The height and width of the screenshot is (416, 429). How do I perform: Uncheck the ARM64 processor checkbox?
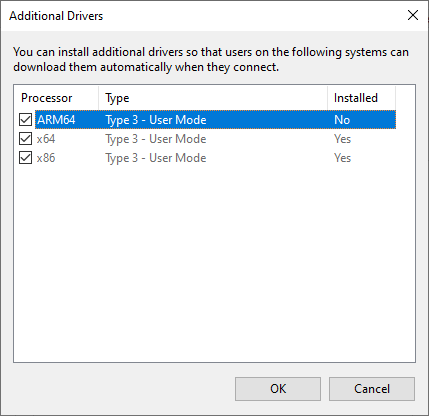tap(25, 120)
